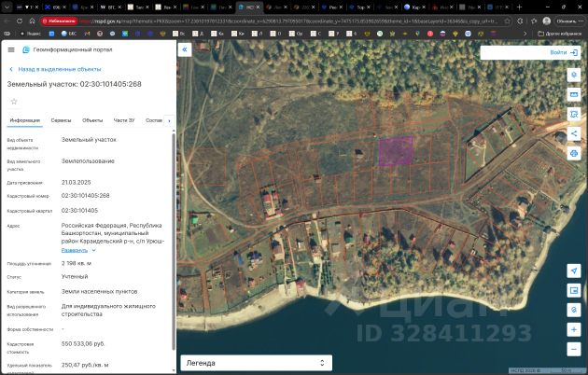Open the hamburger menu of the Геоинформационный портал

point(11,49)
